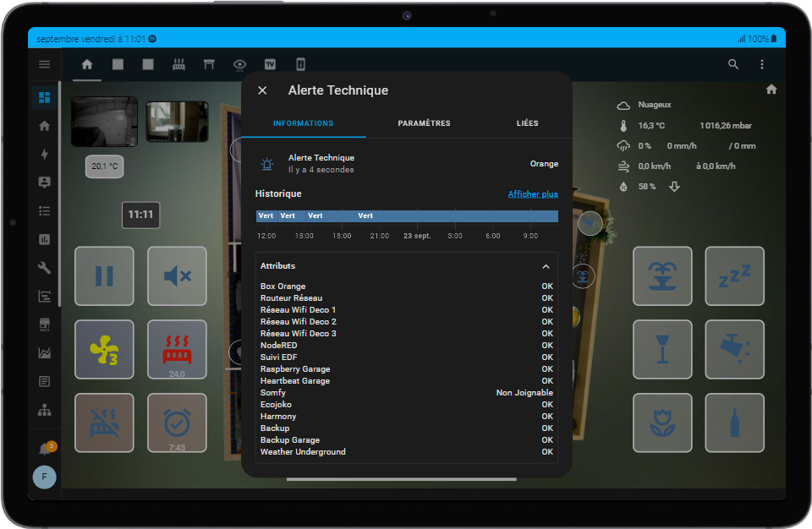Select the Routeur Réseau attribute row
812x529 pixels.
click(x=407, y=298)
